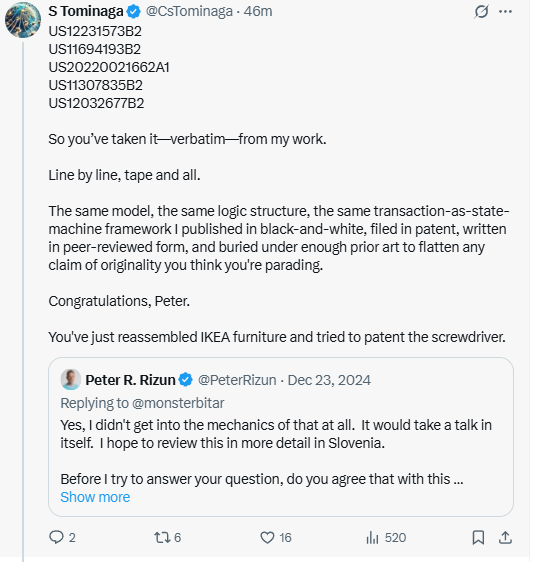Open Peter R. Rizun's small avatar
Image resolution: width=545 pixels, height=562 pixels.
[71, 380]
